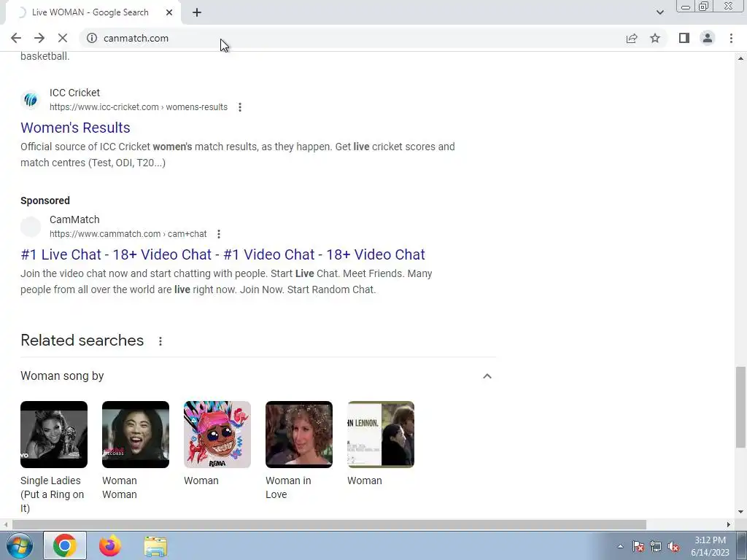This screenshot has height=560, width=747.
Task: Open Woman Woman song thumbnail
Action: [136, 435]
